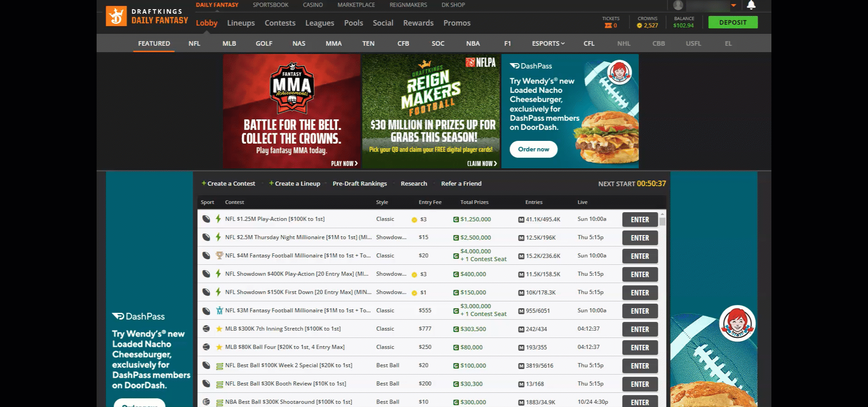The width and height of the screenshot is (868, 407).
Task: Click the football icon on NFL $3M Fantasy Football Millionaire
Action: click(206, 311)
